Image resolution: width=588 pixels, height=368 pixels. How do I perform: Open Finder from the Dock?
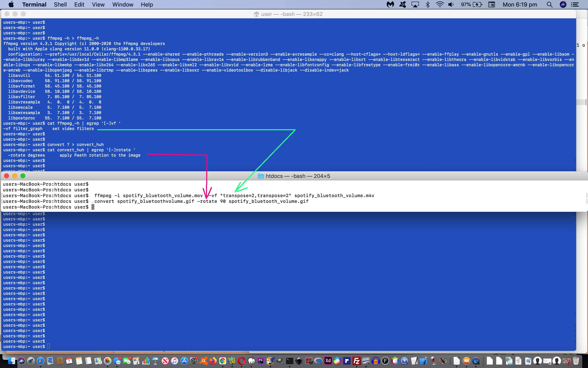[x=11, y=361]
